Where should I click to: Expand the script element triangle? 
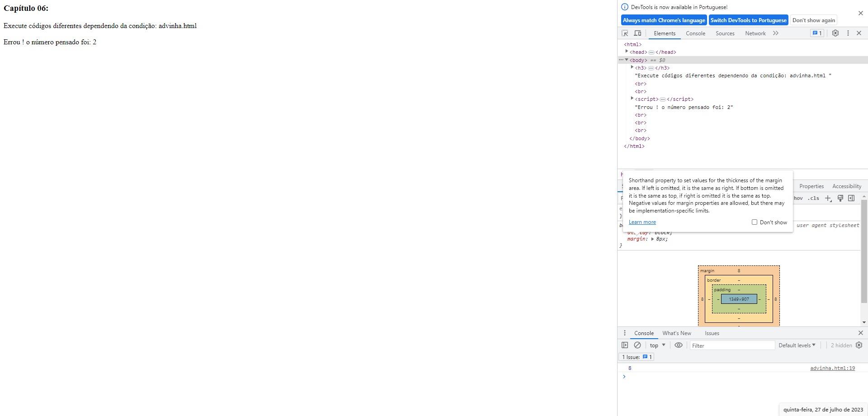632,99
